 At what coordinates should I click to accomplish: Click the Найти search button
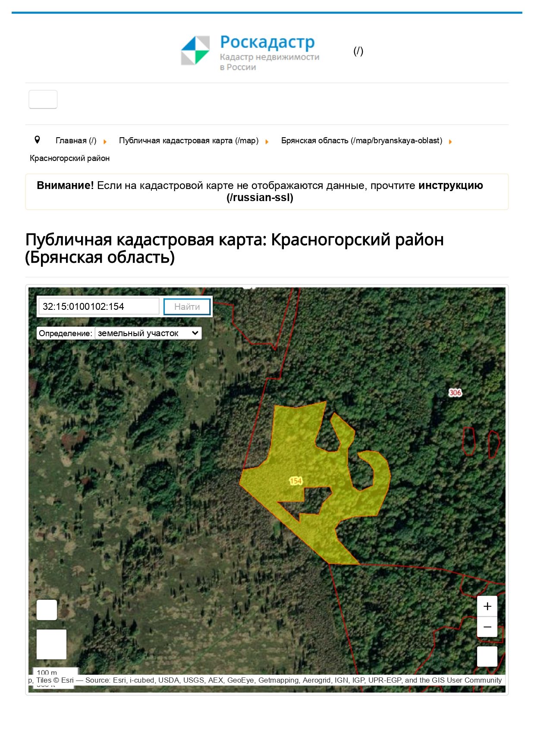click(x=187, y=307)
